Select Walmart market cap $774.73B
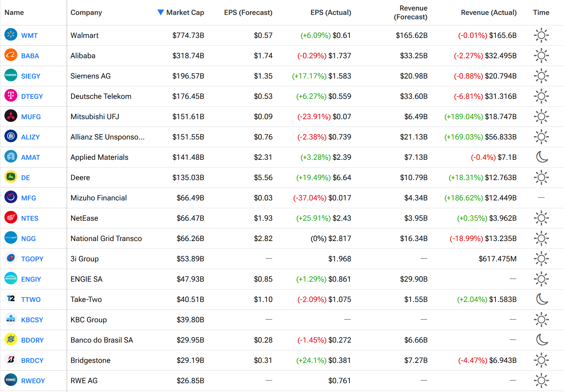This screenshot has height=392, width=564. [x=188, y=36]
